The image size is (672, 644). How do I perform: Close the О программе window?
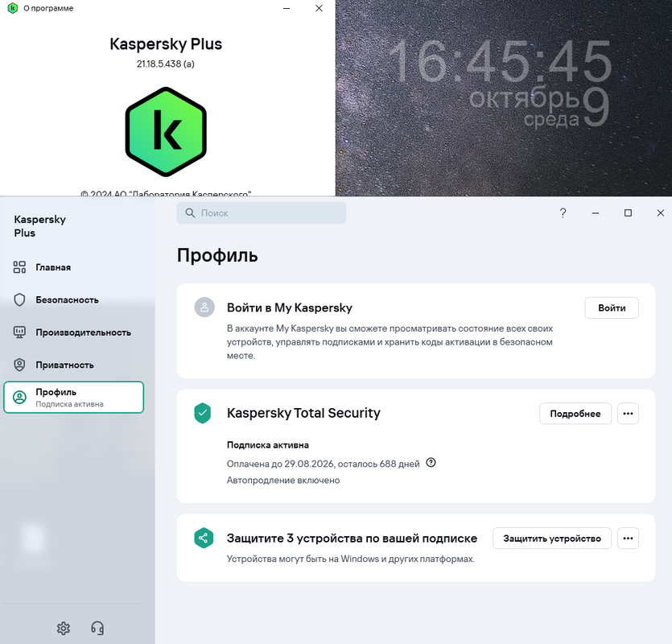click(319, 8)
